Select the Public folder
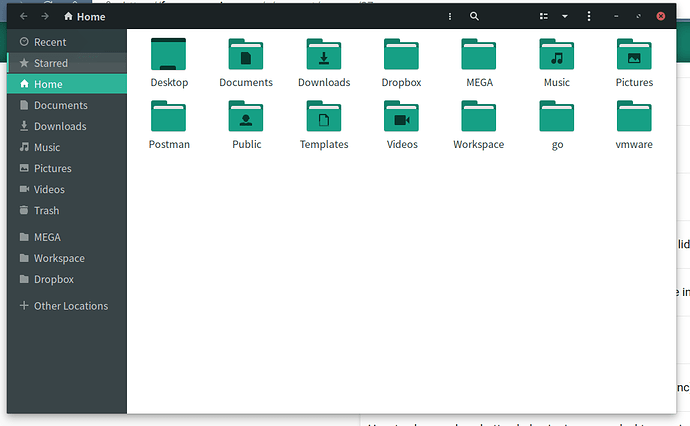This screenshot has width=690, height=426. pyautogui.click(x=246, y=116)
